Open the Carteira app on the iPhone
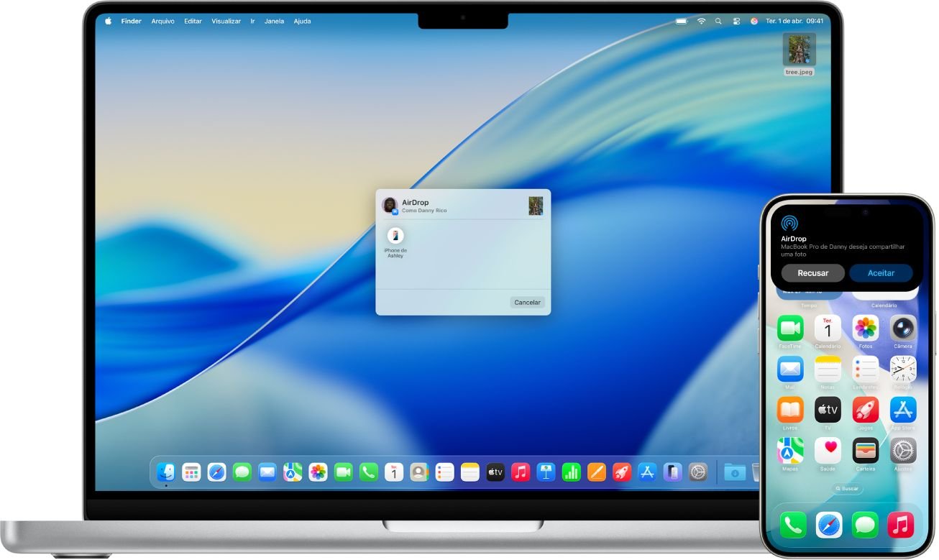Screen dimensions: 939x560 click(866, 451)
